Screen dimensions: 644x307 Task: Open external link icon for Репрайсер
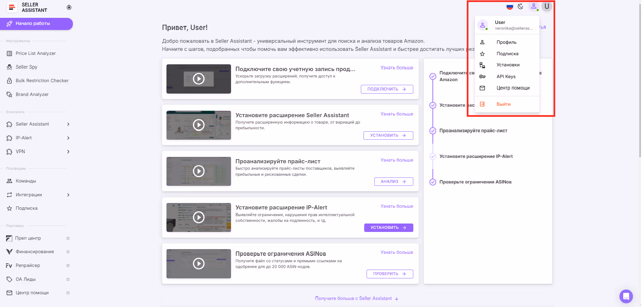tap(68, 266)
